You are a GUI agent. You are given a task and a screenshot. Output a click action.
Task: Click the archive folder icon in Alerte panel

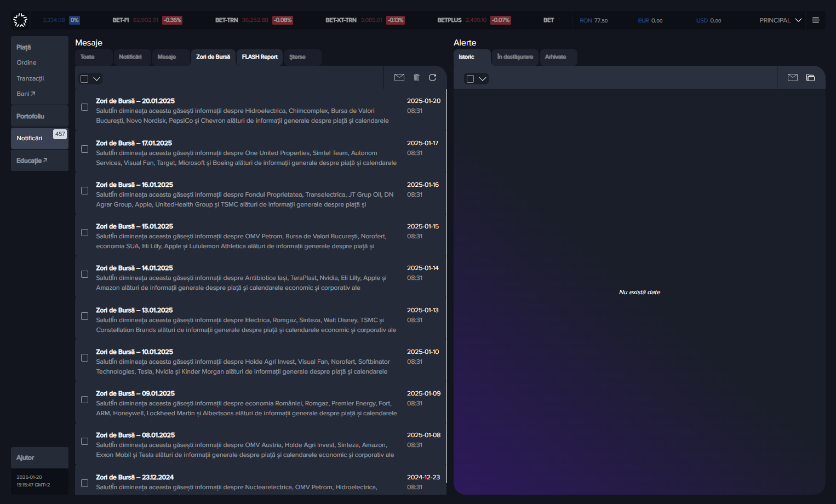click(x=811, y=78)
